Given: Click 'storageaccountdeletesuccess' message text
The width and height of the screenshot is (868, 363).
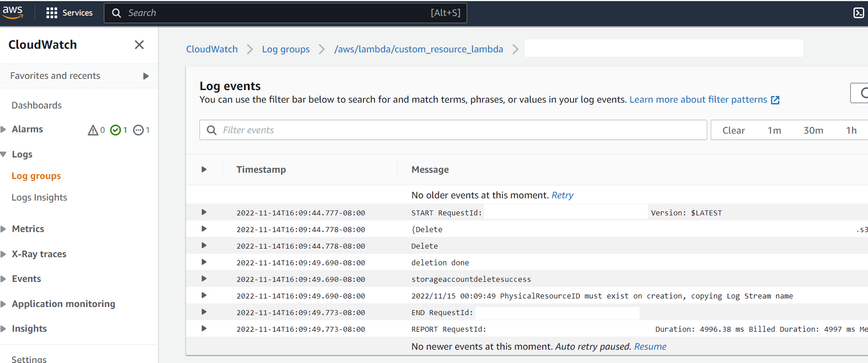Looking at the screenshot, I should pos(471,279).
